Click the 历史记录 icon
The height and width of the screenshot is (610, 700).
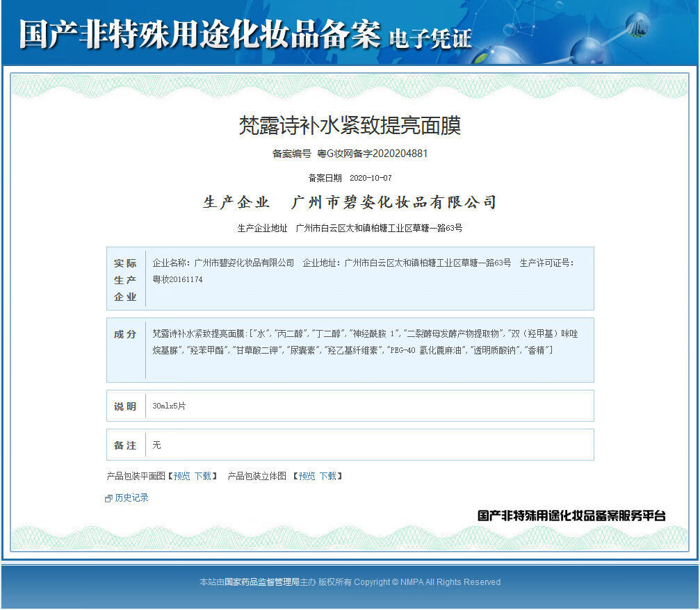[108, 498]
